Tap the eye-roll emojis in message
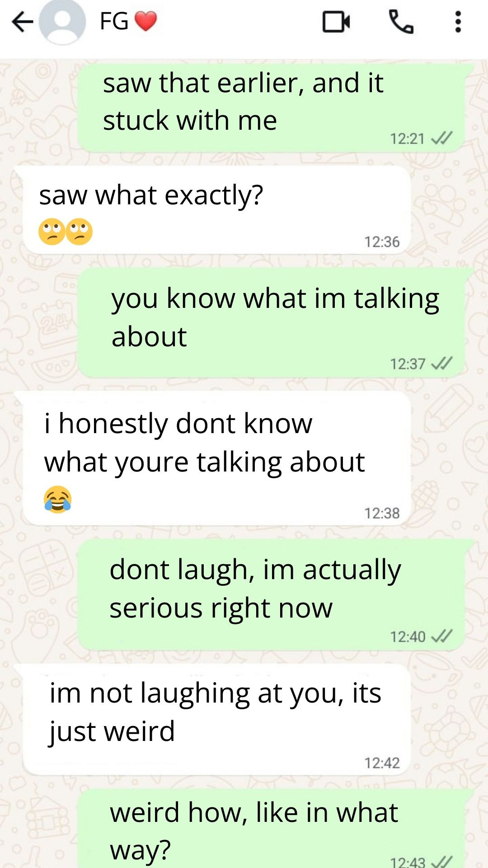The width and height of the screenshot is (488, 868). [x=66, y=232]
